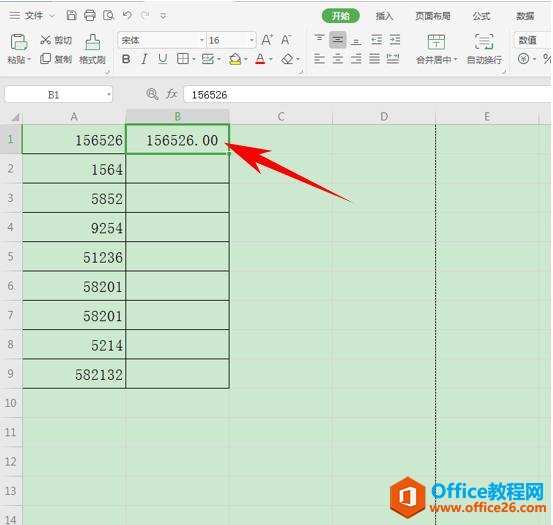This screenshot has width=553, height=525.
Task: Click the hamburger menu icon beside 文件
Action: [15, 16]
